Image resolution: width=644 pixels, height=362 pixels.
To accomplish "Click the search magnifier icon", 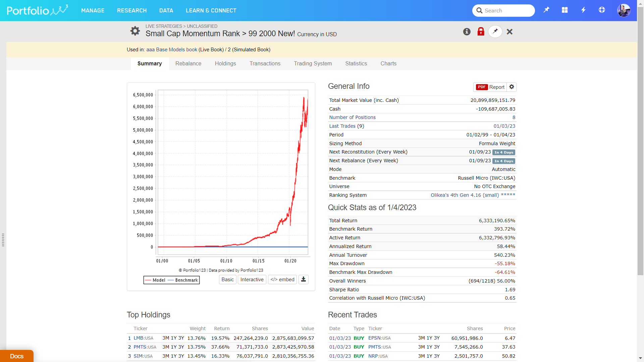I will coord(480,10).
